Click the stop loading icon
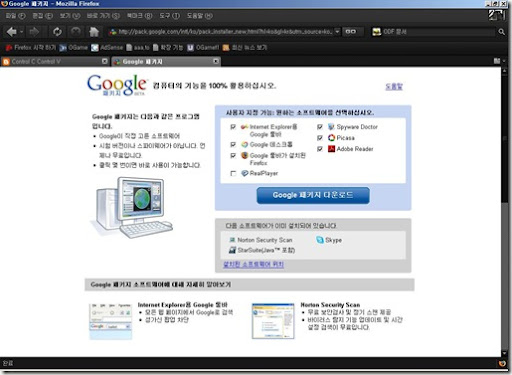The width and height of the screenshot is (512, 375). (x=76, y=32)
